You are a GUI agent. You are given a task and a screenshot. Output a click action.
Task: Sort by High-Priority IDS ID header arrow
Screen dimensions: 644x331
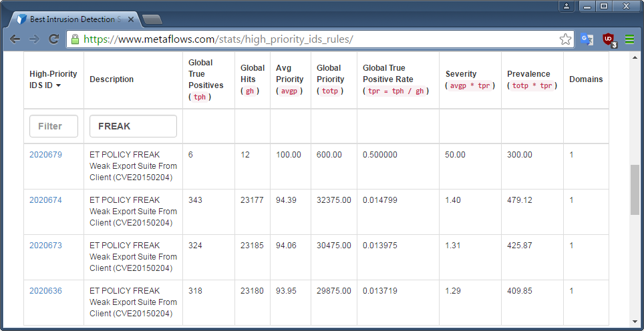58,85
